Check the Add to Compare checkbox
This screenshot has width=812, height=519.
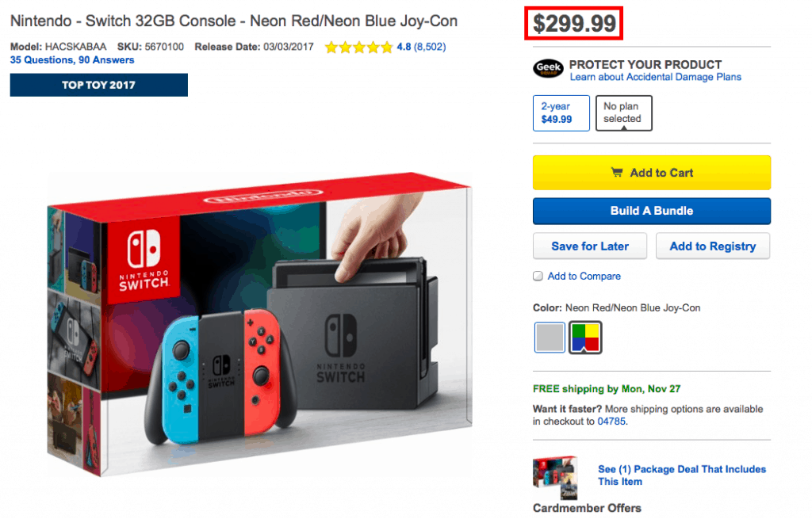pyautogui.click(x=538, y=277)
